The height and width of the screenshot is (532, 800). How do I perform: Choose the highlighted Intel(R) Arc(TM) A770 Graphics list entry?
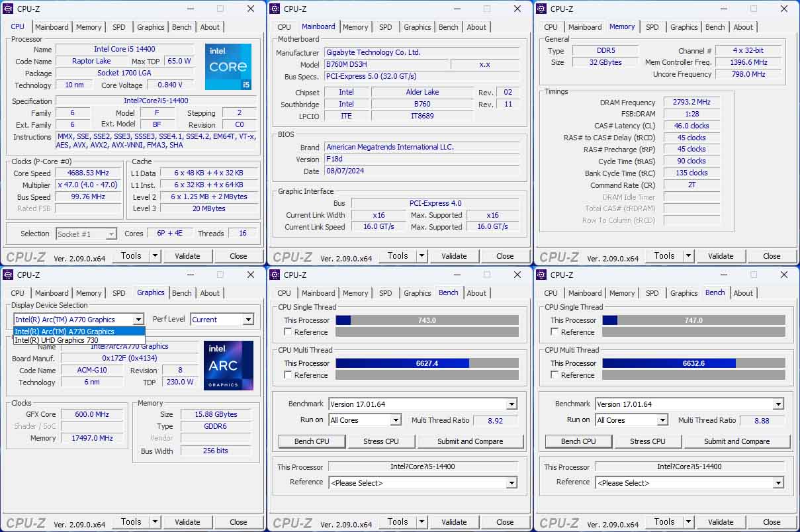point(79,332)
